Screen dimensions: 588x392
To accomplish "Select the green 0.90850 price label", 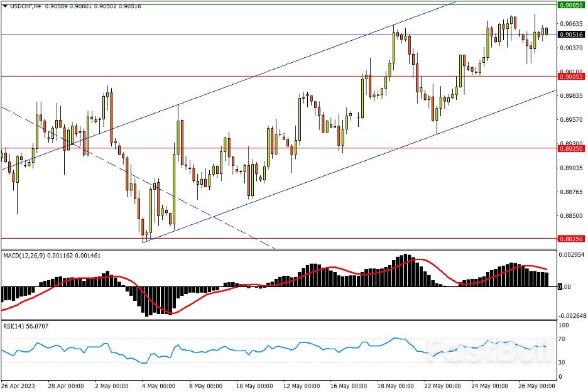I will tap(572, 5).
